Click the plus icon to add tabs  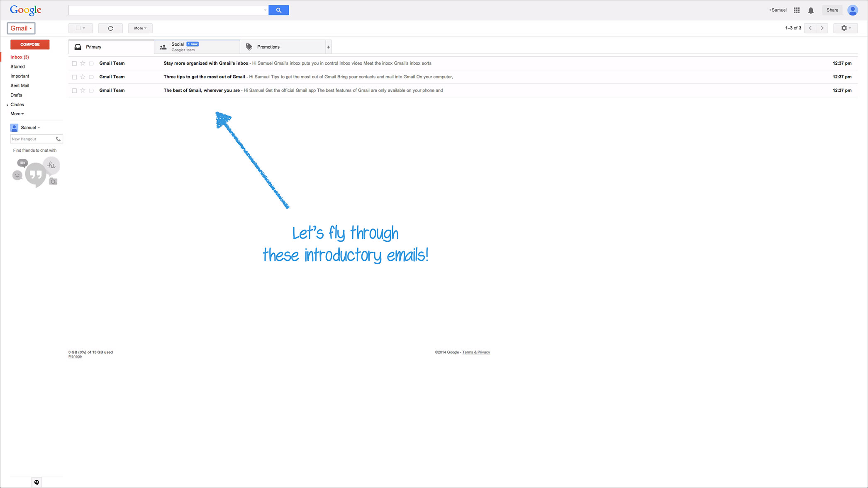328,47
